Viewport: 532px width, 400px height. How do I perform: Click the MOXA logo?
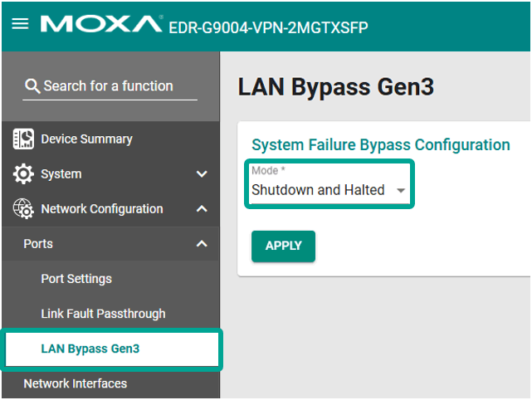(101, 25)
